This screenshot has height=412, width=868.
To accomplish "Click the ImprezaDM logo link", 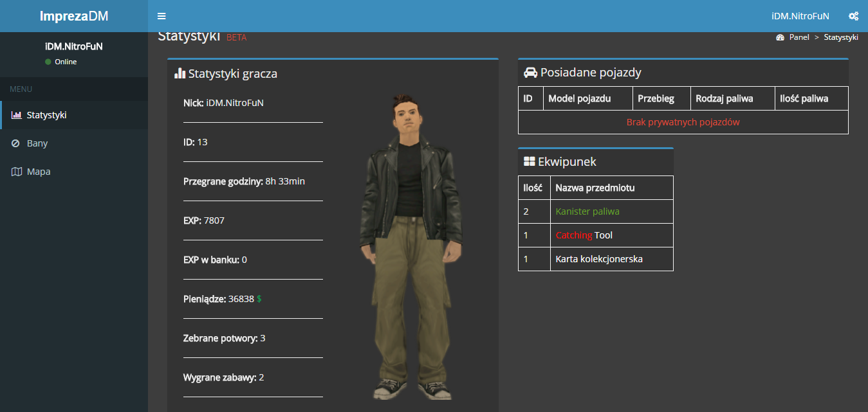I will pos(74,16).
